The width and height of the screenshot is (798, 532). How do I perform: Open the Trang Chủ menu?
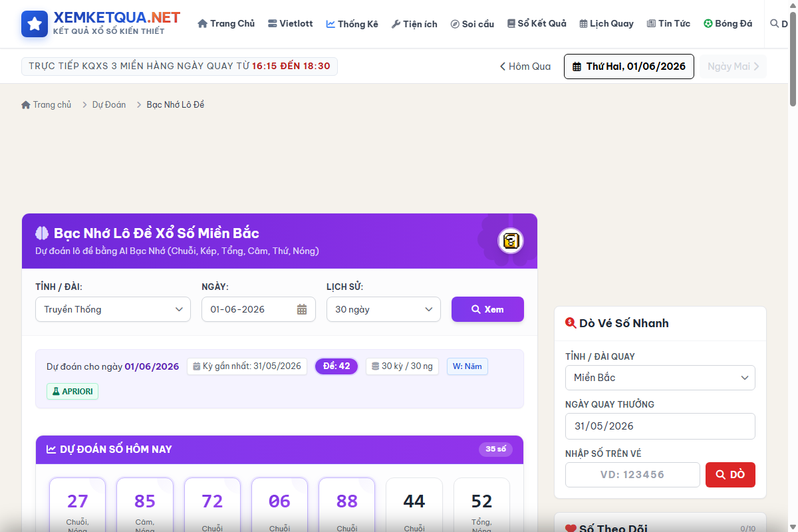coord(226,24)
